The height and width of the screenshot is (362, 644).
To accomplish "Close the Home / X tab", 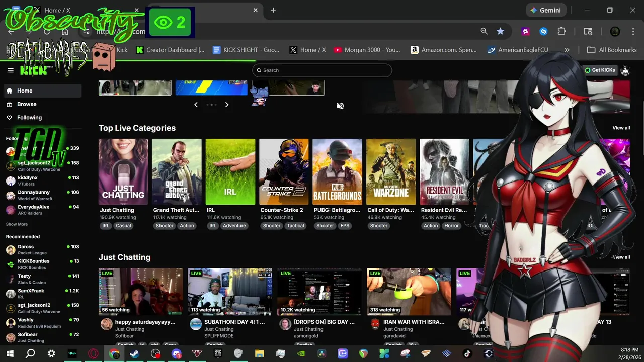I will coord(136,10).
